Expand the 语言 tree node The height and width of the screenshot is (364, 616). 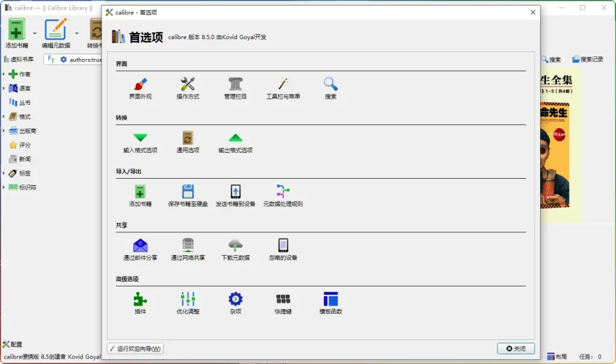pos(4,88)
